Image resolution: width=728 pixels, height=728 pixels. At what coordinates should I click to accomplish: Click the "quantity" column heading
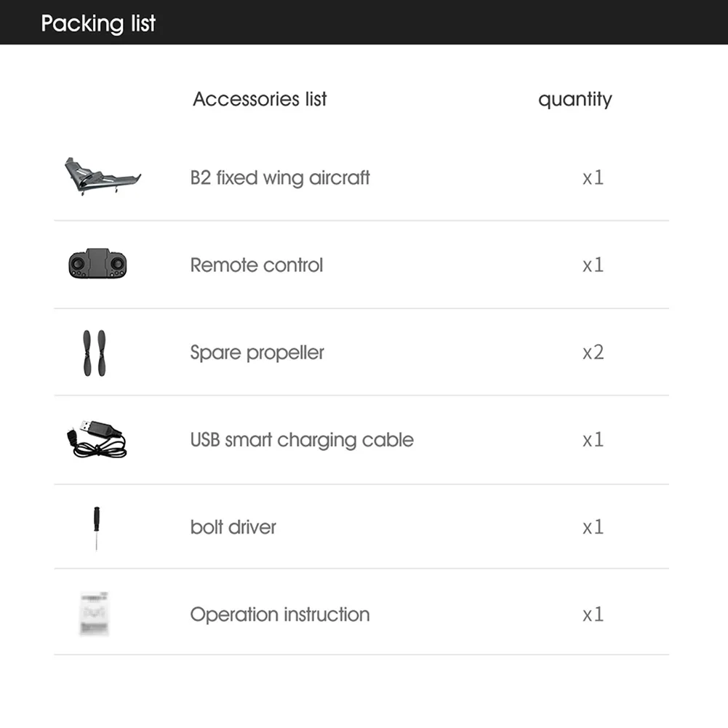coord(575,99)
